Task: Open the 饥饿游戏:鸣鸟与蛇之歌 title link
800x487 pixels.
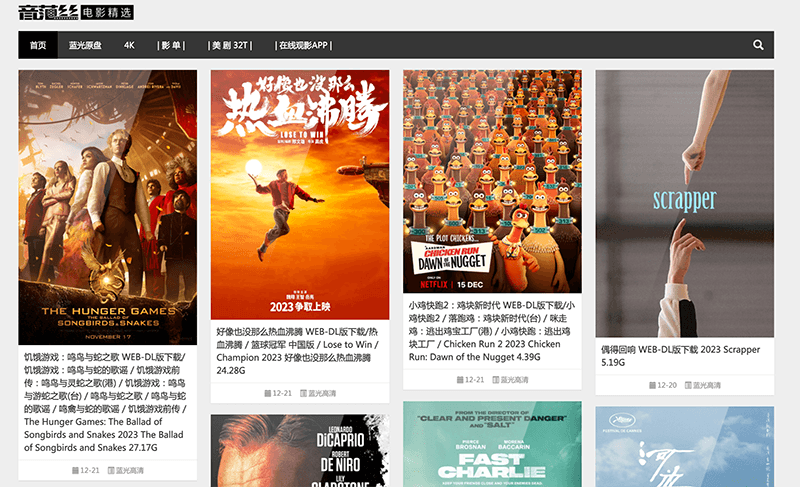Action: (x=106, y=402)
